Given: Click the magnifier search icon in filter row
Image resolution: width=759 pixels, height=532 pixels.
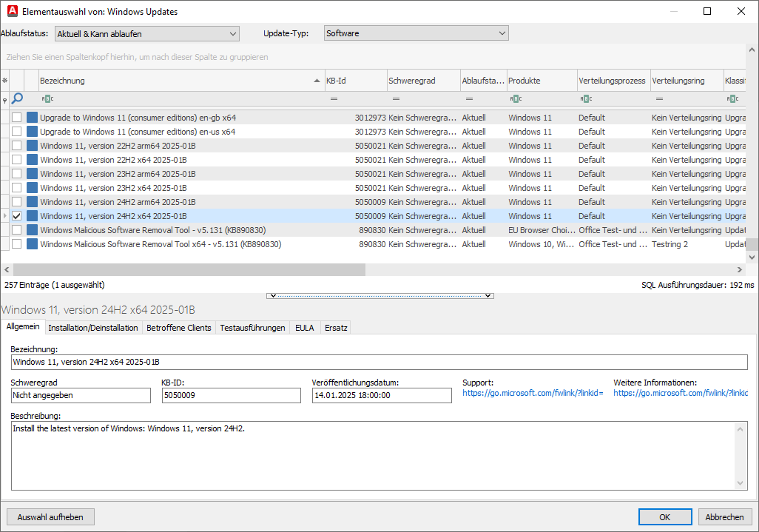Looking at the screenshot, I should pos(17,98).
